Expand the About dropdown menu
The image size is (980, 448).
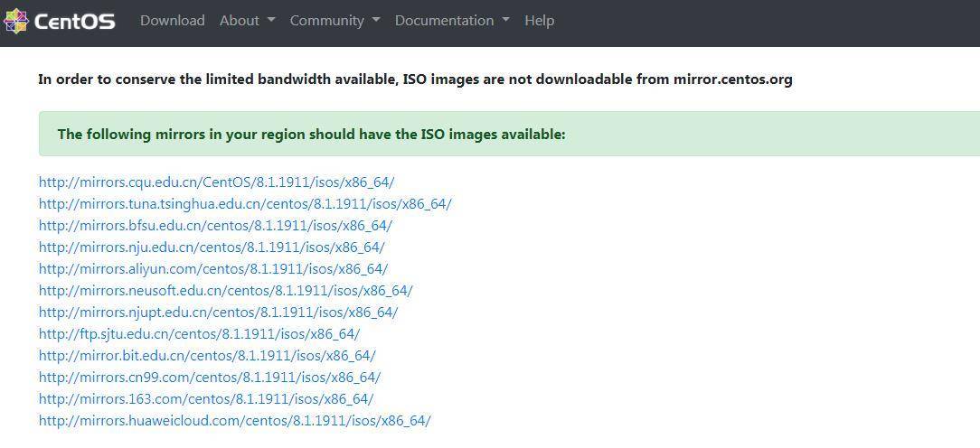(x=248, y=21)
